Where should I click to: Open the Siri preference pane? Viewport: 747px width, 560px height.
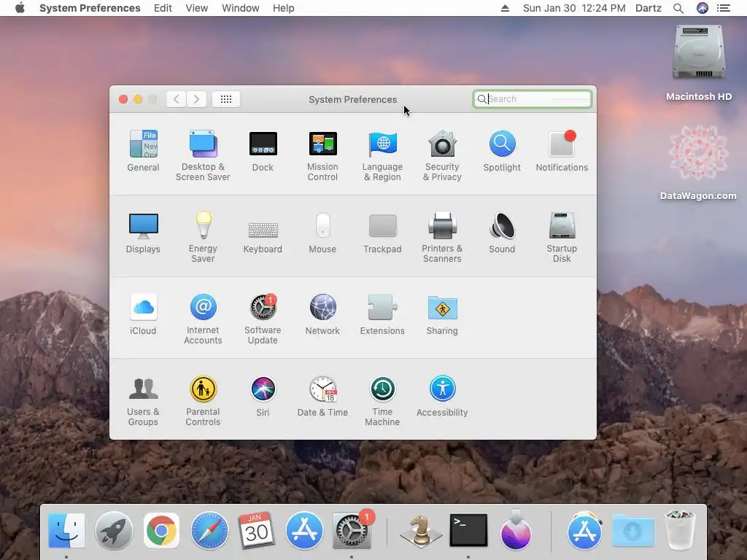pyautogui.click(x=263, y=396)
